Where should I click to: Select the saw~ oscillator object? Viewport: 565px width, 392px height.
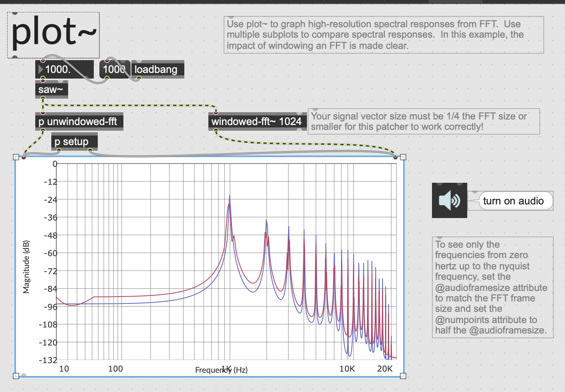tap(51, 90)
